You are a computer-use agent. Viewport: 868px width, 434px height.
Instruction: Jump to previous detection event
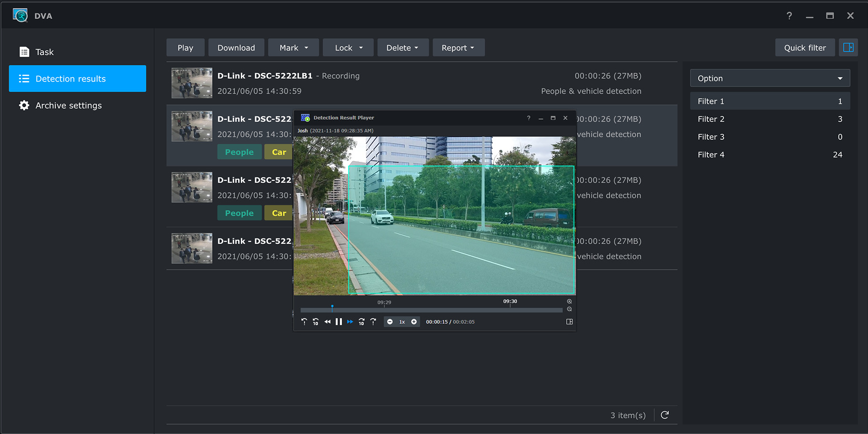(304, 322)
